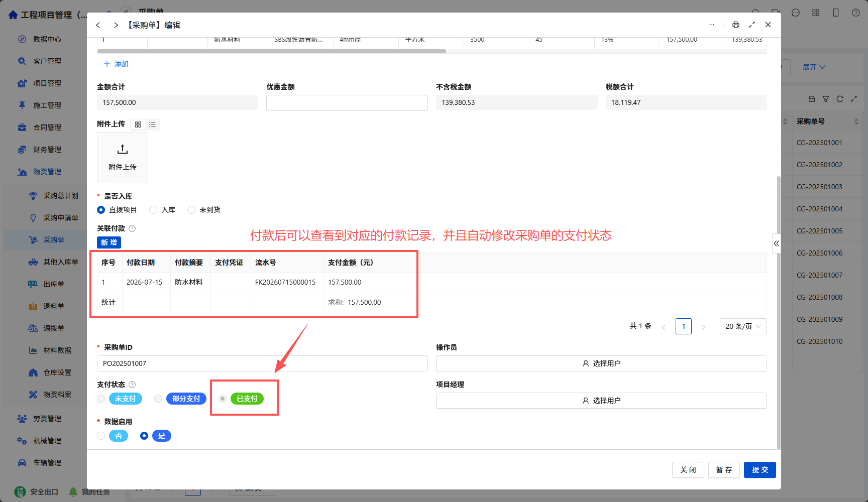Open 机械管理 in the sidebar

(x=47, y=441)
